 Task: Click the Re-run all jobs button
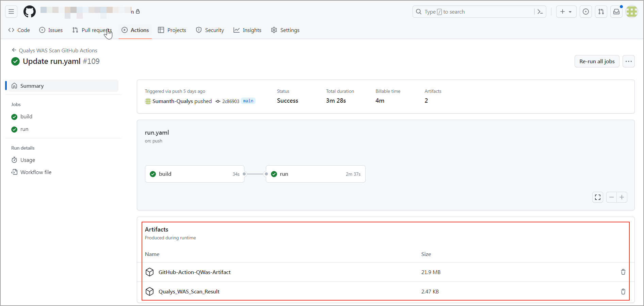click(x=597, y=61)
